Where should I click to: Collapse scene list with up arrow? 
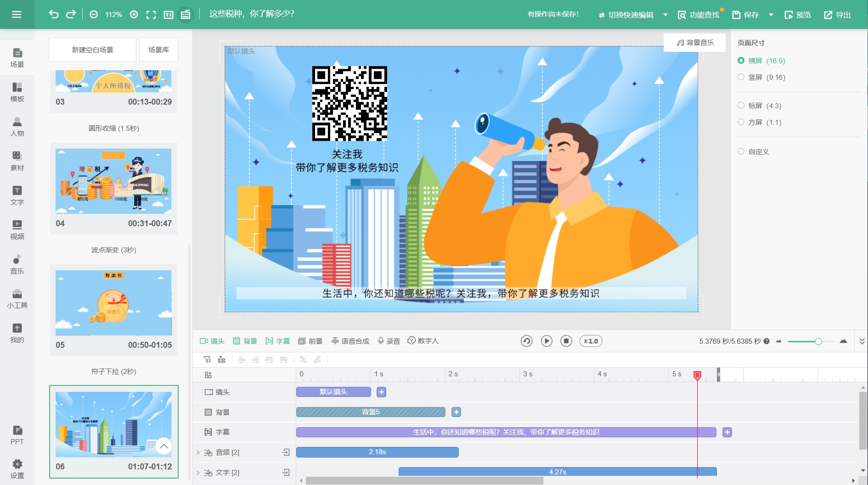164,446
